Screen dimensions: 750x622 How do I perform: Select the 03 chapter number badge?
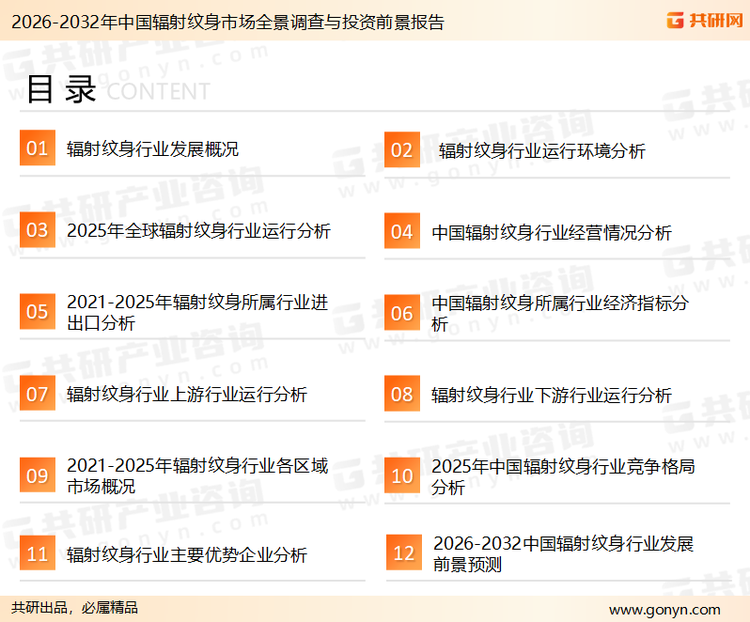tap(37, 231)
